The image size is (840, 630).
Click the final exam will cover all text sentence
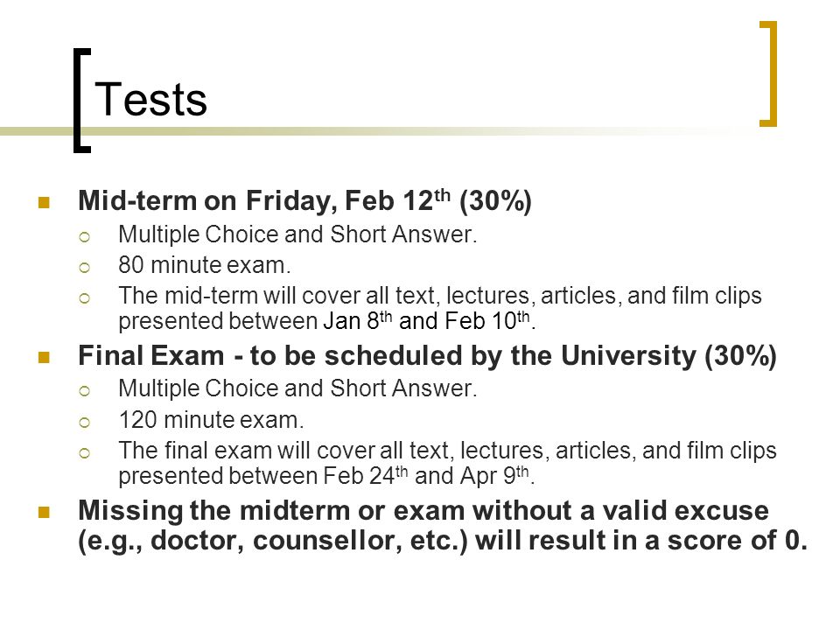(447, 463)
